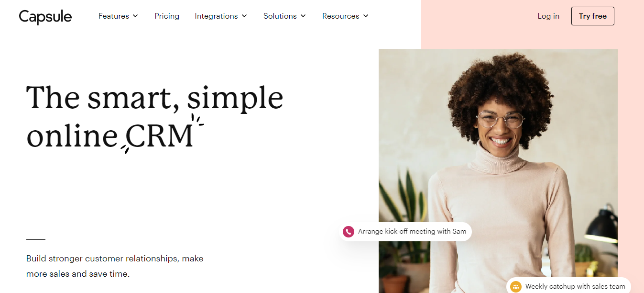Screen dimensions: 644x293
Task: Open the Pricing page
Action: [x=167, y=16]
